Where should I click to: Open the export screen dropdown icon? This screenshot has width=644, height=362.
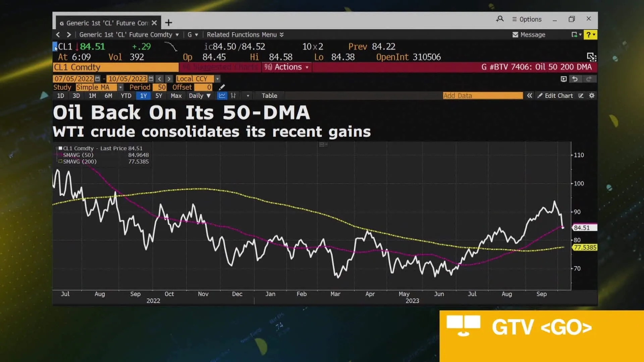[x=576, y=35]
